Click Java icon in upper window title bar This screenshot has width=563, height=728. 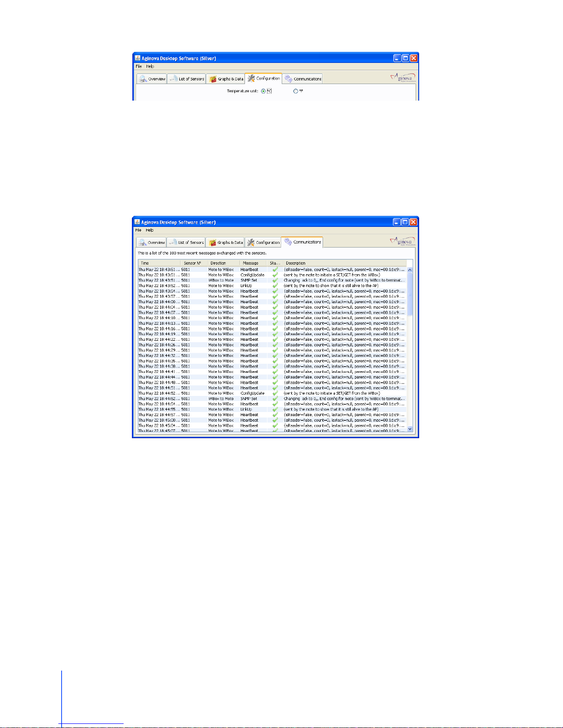[x=137, y=58]
